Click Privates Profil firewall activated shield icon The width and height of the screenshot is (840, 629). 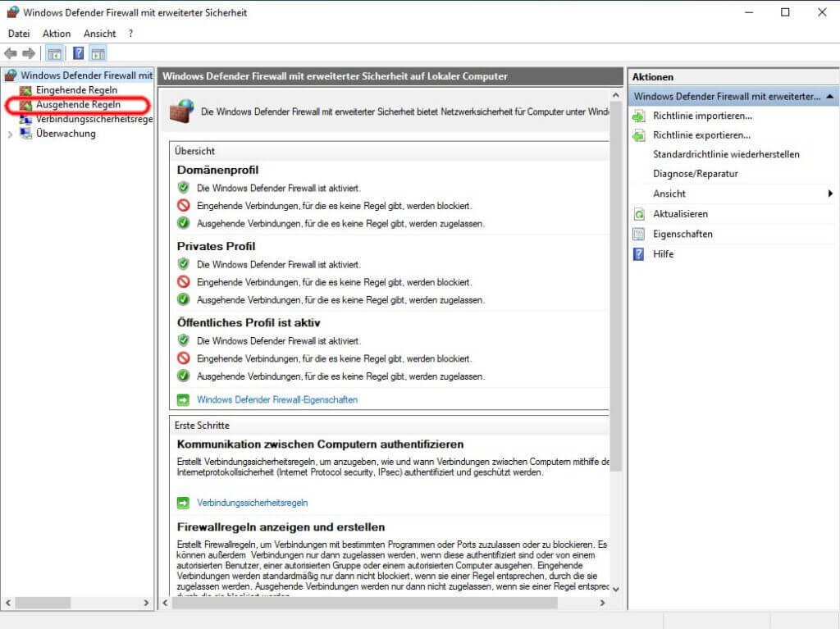[183, 264]
